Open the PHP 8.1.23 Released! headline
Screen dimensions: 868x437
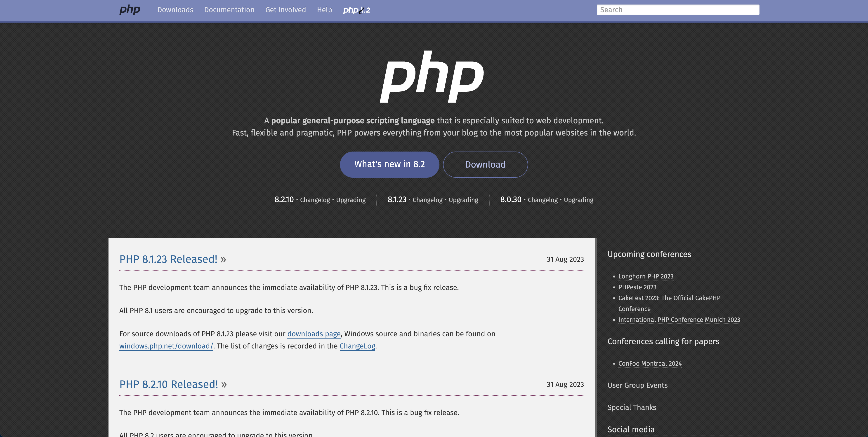pyautogui.click(x=168, y=259)
